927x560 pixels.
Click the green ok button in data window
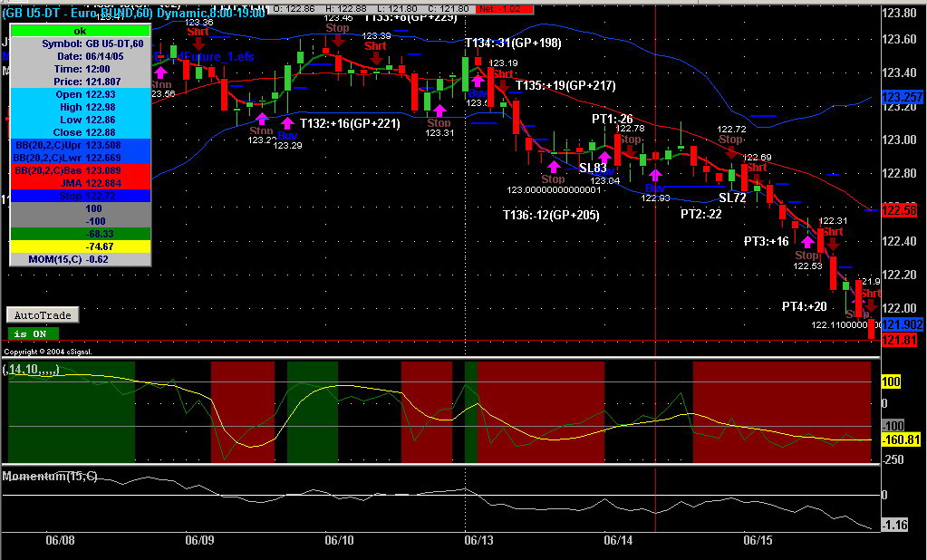[81, 31]
